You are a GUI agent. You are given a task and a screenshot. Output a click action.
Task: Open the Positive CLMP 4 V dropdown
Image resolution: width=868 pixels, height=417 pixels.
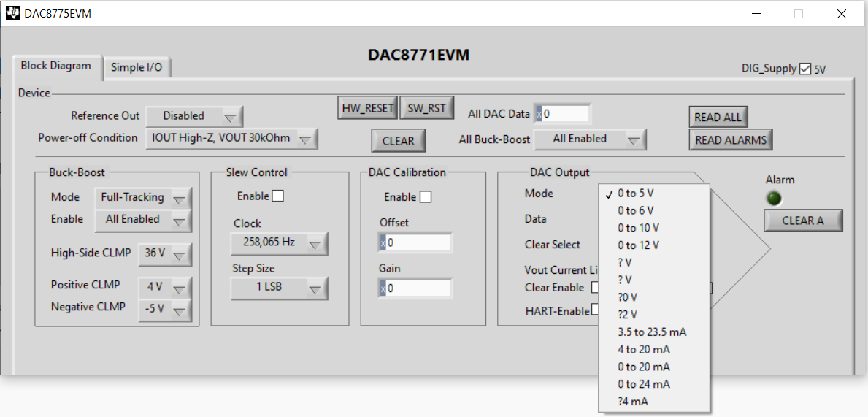tap(165, 287)
